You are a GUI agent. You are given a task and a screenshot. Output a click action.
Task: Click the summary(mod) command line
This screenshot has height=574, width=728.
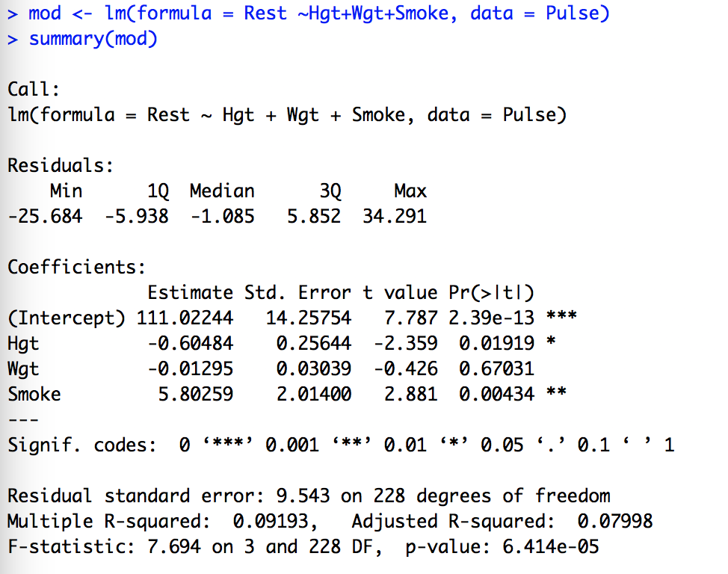[x=93, y=39]
